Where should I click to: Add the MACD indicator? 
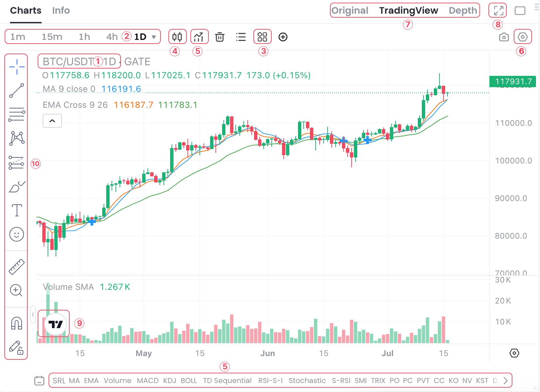point(147,380)
